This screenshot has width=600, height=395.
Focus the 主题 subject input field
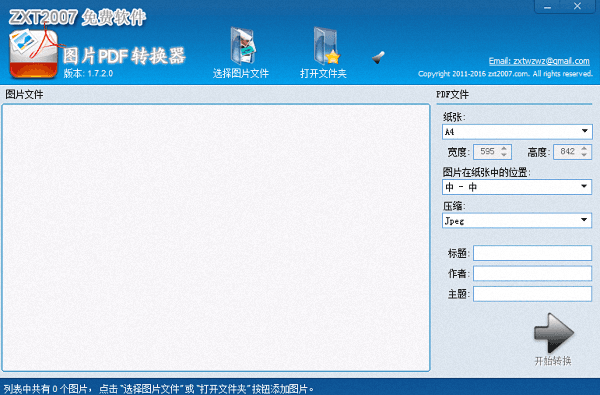(x=532, y=294)
